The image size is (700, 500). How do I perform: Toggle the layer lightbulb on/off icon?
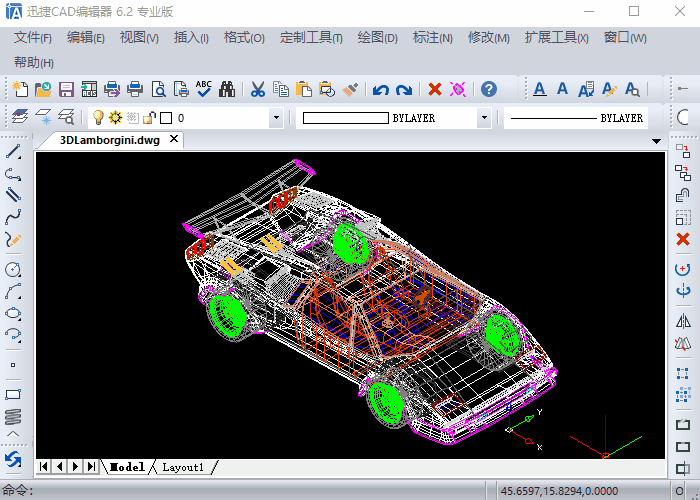coord(98,118)
